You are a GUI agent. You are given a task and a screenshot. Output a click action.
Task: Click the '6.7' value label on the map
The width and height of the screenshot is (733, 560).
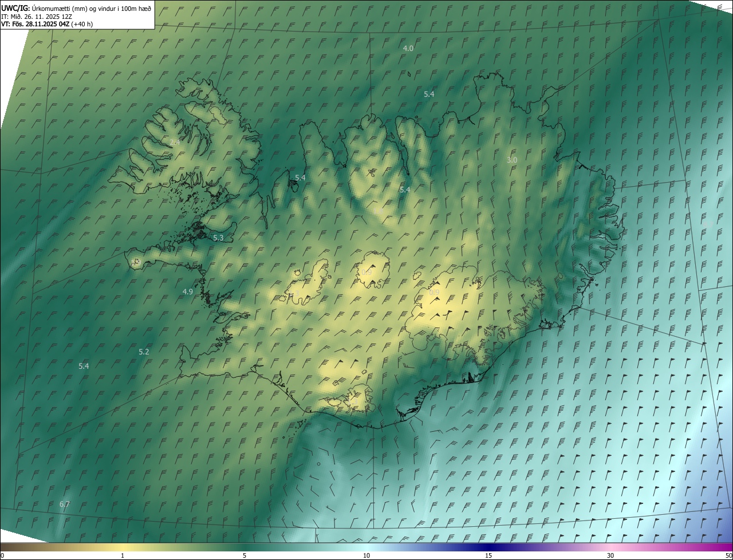pyautogui.click(x=65, y=504)
